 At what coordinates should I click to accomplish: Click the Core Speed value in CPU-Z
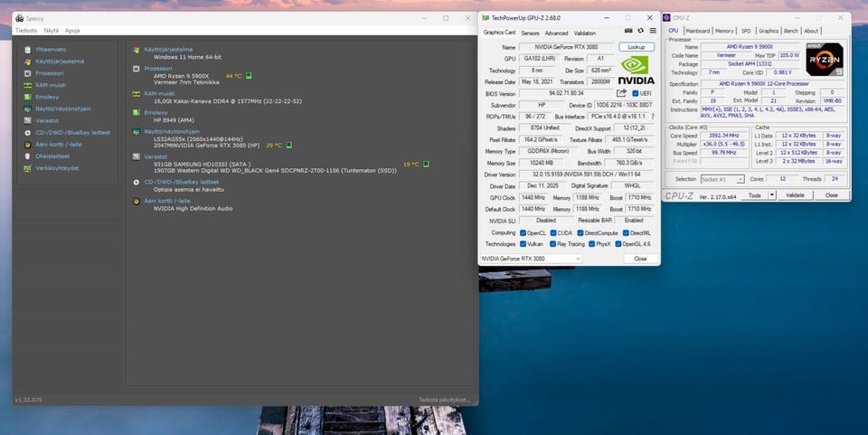coord(724,136)
